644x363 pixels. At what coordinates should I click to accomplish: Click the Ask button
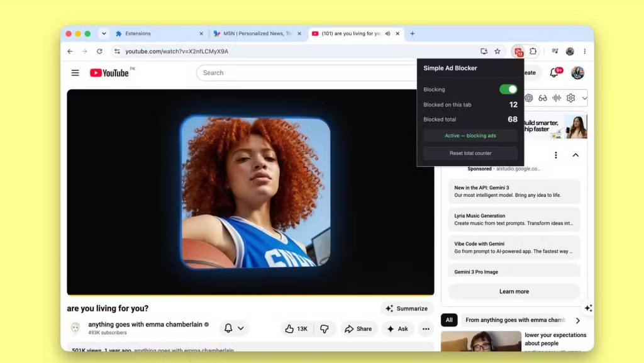[x=397, y=328]
